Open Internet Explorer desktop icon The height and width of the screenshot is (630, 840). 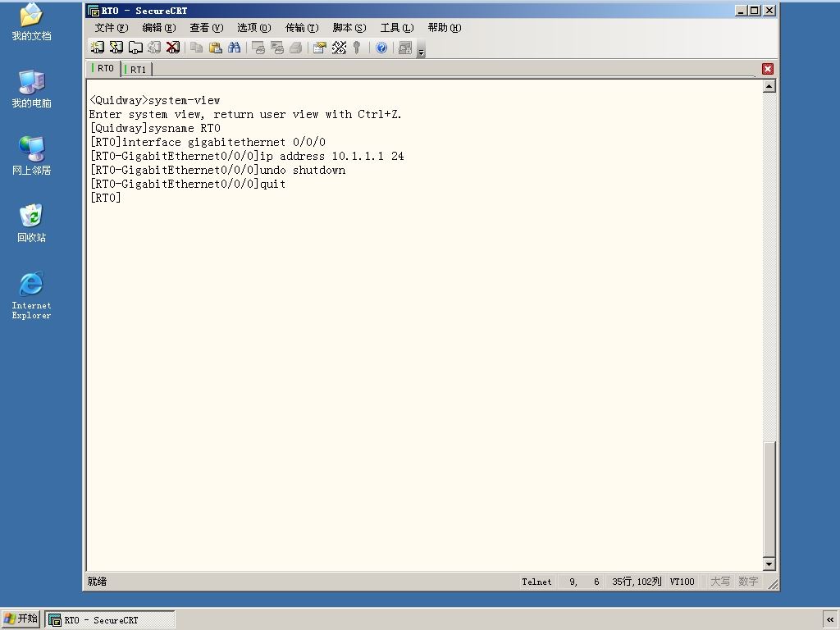[32, 295]
